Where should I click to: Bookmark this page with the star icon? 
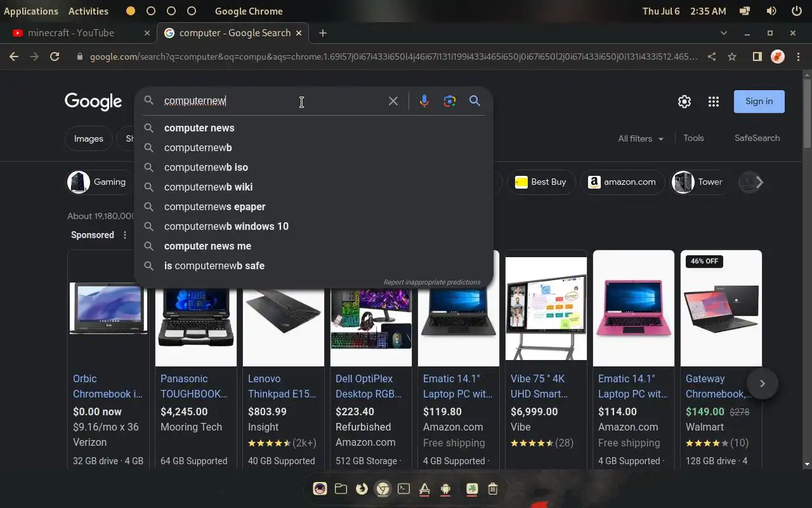[x=732, y=57]
